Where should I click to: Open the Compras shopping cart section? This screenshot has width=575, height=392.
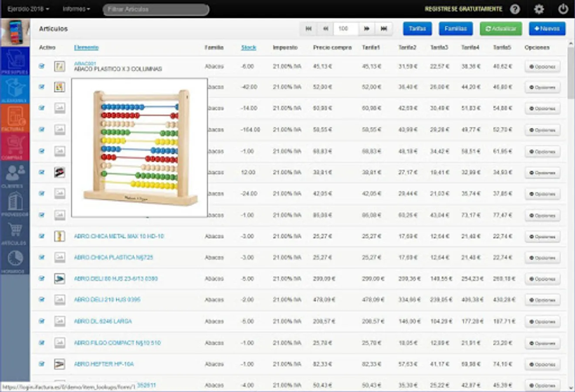tap(15, 147)
